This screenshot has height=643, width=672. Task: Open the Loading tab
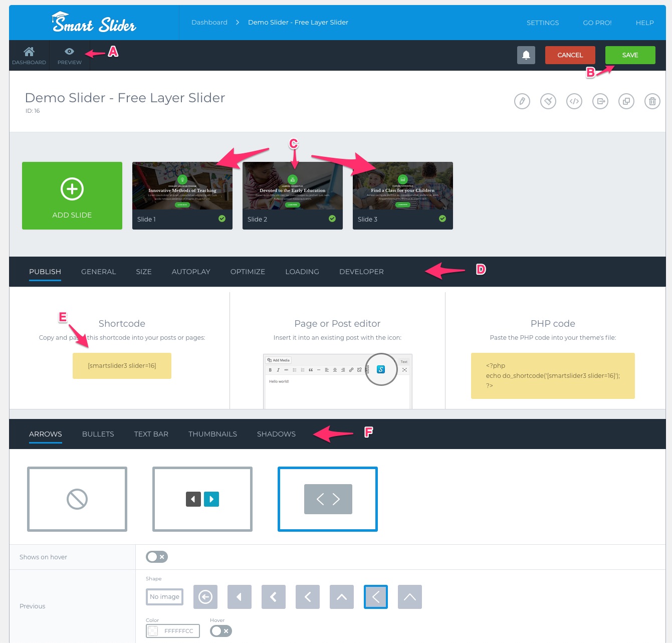tap(302, 272)
